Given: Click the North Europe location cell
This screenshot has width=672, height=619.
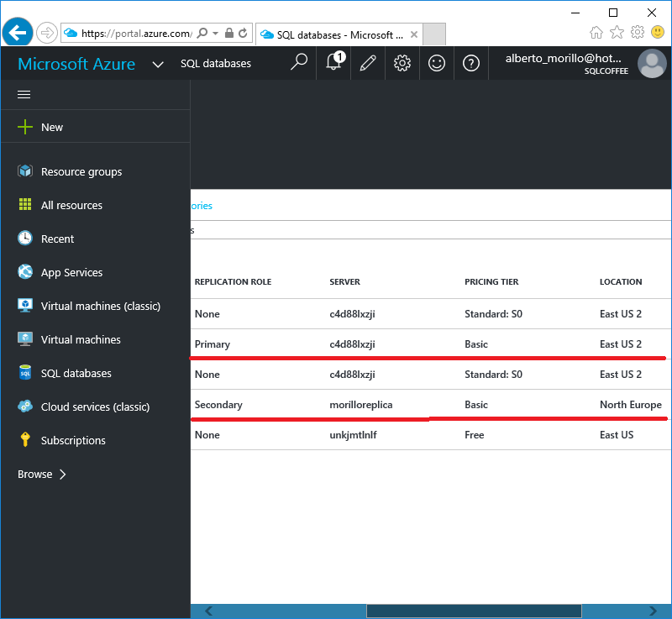Looking at the screenshot, I should [631, 405].
